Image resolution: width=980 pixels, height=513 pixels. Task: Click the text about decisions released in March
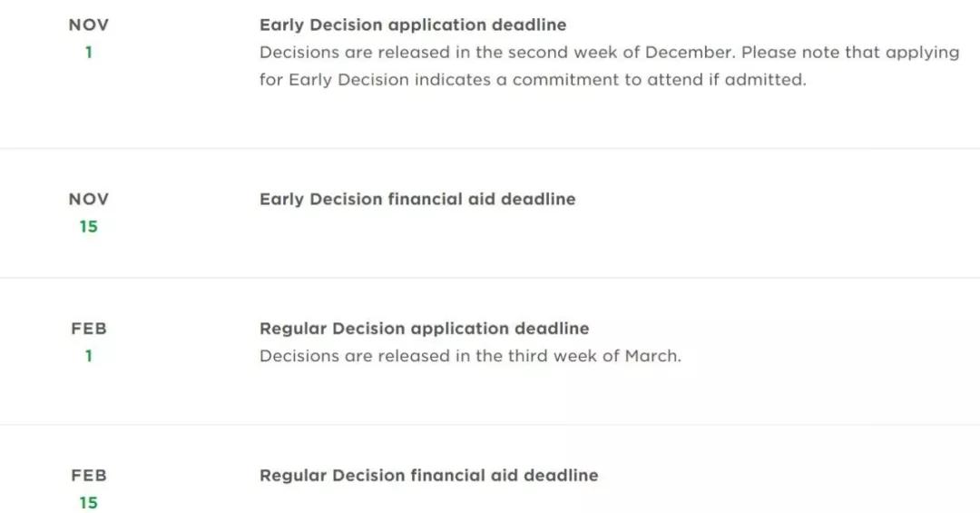(470, 356)
